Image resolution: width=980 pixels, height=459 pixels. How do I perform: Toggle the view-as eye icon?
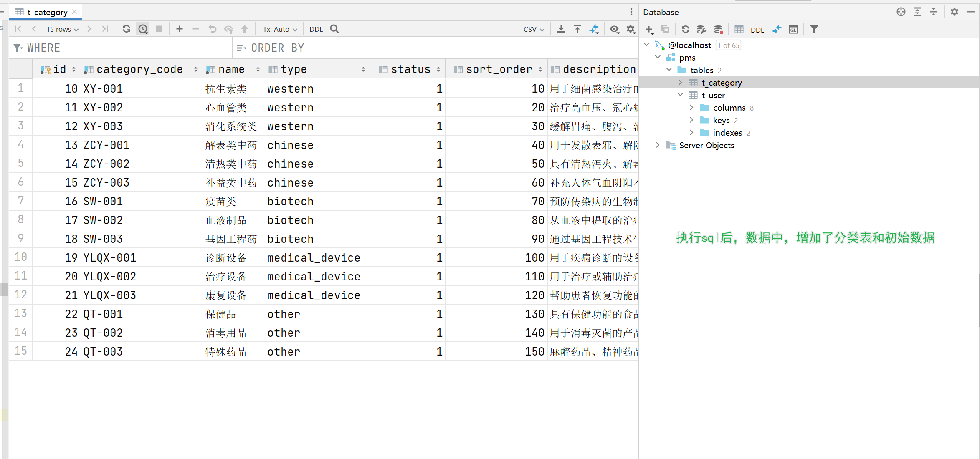click(614, 29)
